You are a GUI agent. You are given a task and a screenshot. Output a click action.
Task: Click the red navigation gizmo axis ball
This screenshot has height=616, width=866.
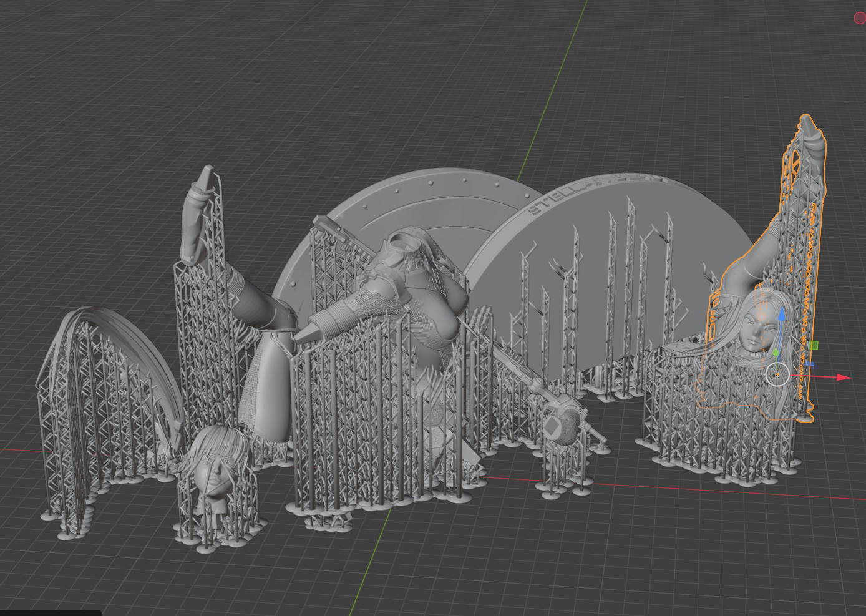point(859,19)
